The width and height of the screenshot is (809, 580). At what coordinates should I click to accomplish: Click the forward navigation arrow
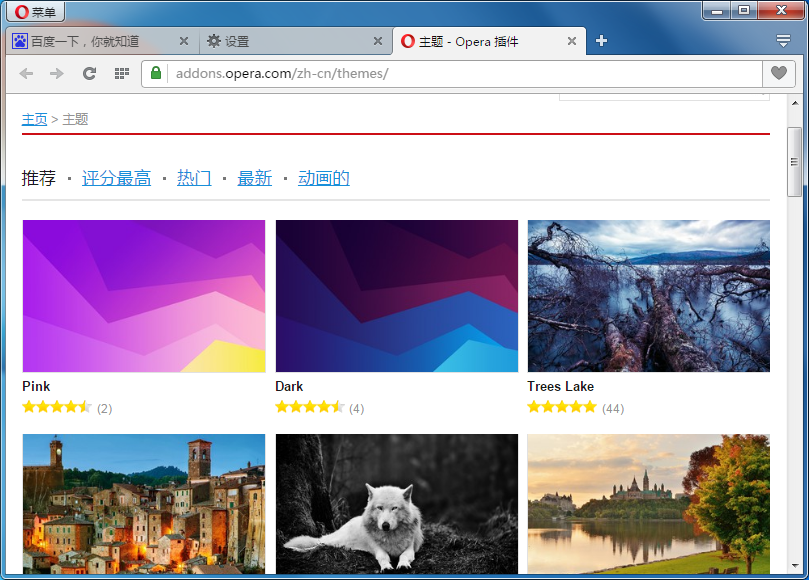click(57, 73)
